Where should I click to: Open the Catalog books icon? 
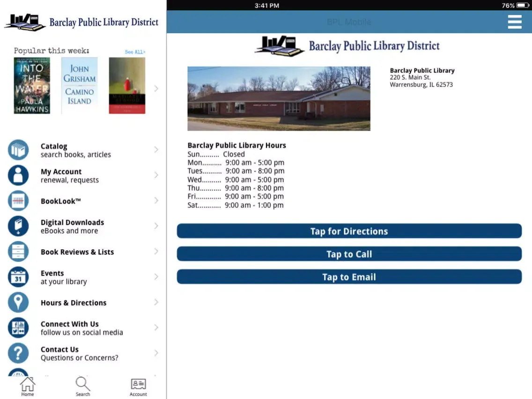point(18,150)
